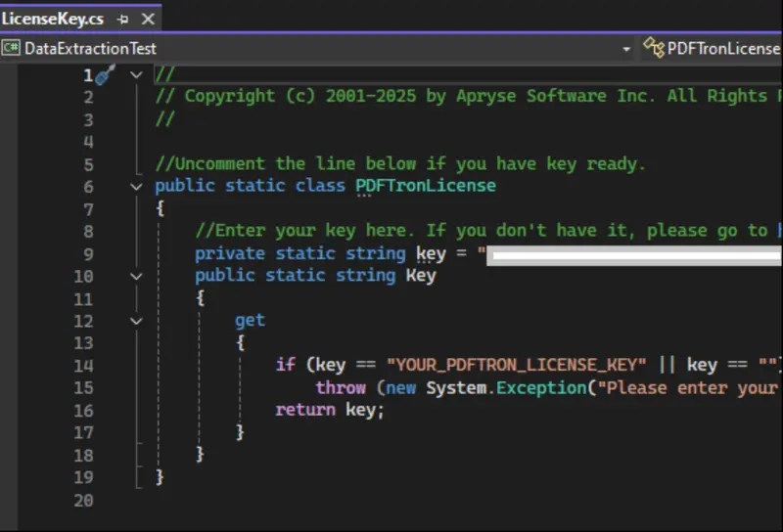
Task: Click inside the redacted license key string
Action: point(634,255)
